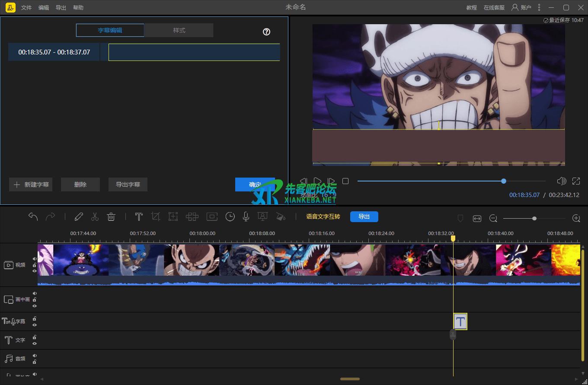Click the microphone voice-over icon
Screen dimensions: 588x385
(x=246, y=217)
